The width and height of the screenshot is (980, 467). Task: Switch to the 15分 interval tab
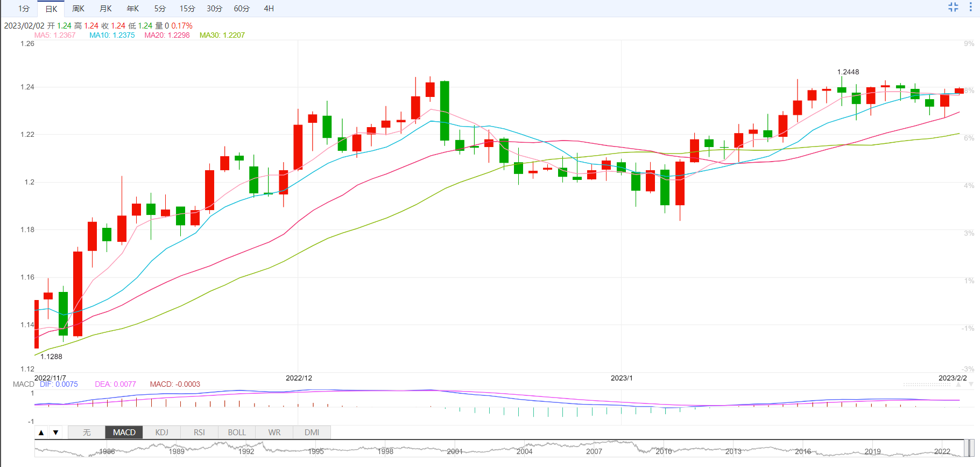point(187,9)
